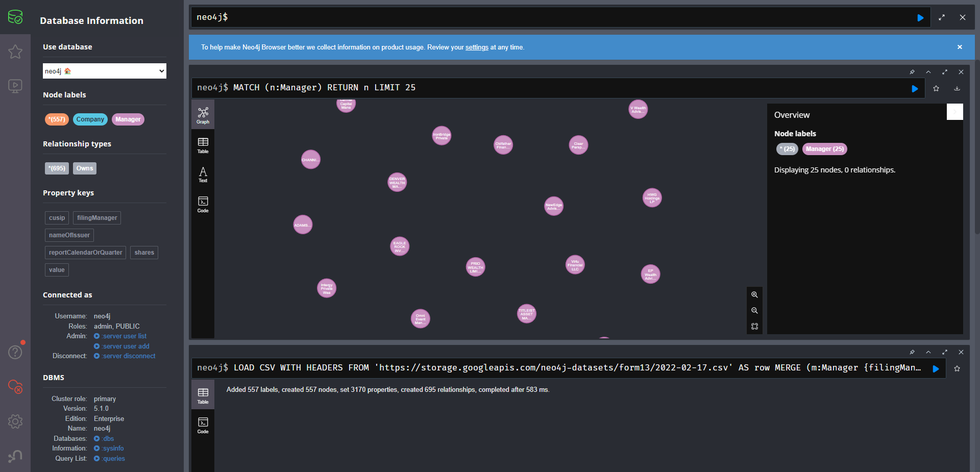Select the nameOfIssuer property key
The image size is (980, 472).
point(69,235)
